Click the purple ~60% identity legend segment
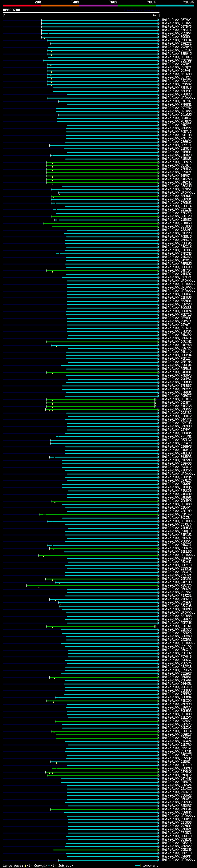The image size is (197, 868). click(99, 6)
